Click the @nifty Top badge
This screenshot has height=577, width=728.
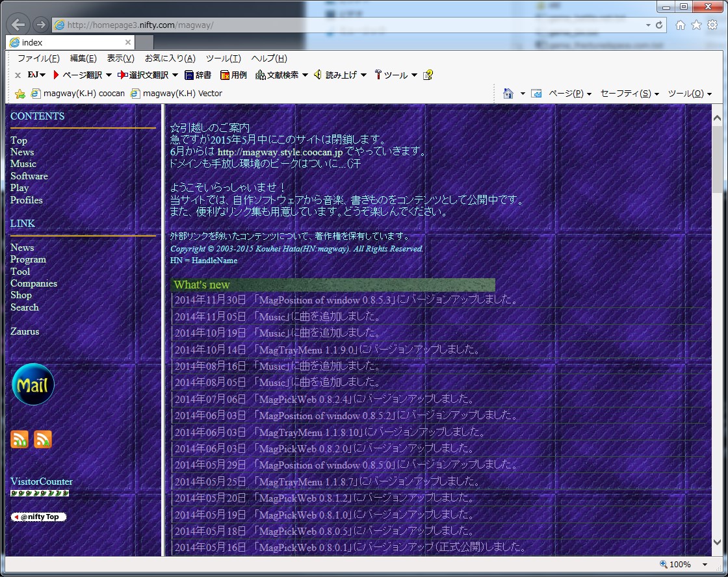coord(38,517)
